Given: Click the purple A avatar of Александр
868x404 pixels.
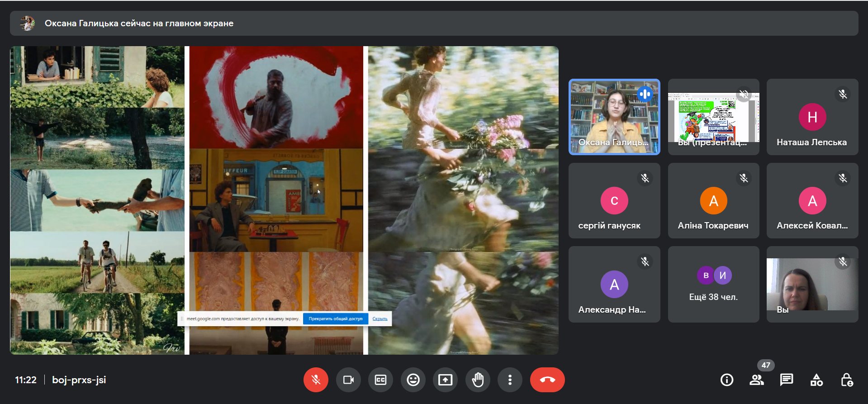Looking at the screenshot, I should 614,284.
